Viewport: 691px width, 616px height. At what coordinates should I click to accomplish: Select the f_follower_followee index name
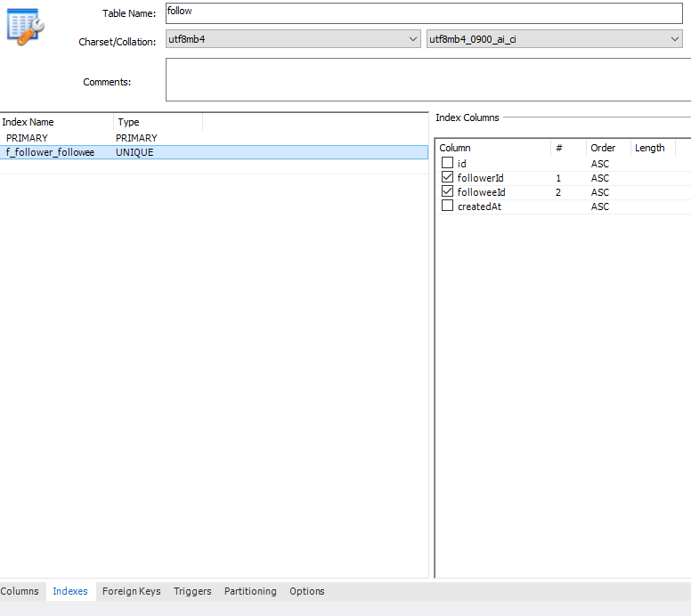pos(50,152)
